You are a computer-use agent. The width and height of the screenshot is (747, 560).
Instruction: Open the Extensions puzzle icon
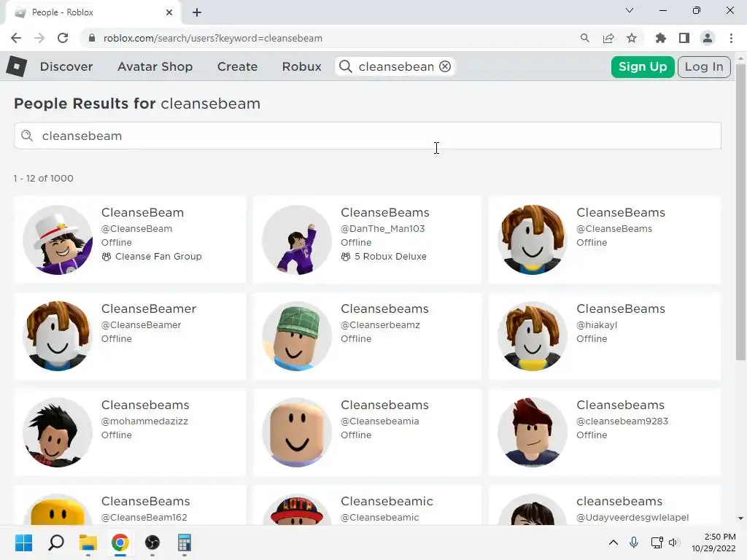pyautogui.click(x=661, y=38)
